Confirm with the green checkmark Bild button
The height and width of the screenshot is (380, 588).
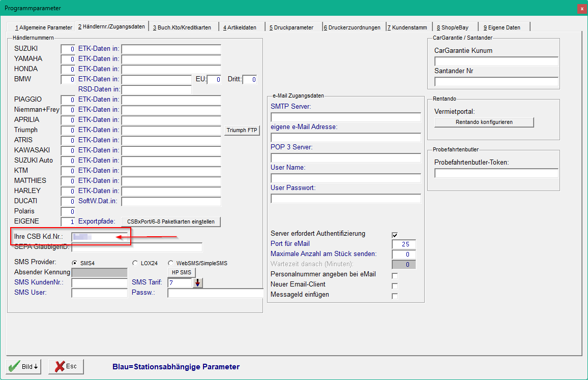point(23,366)
